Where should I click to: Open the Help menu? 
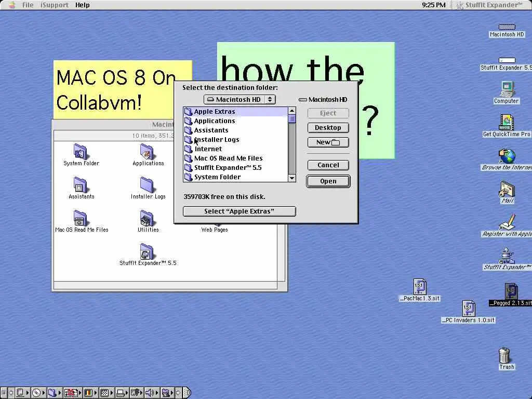83,5
